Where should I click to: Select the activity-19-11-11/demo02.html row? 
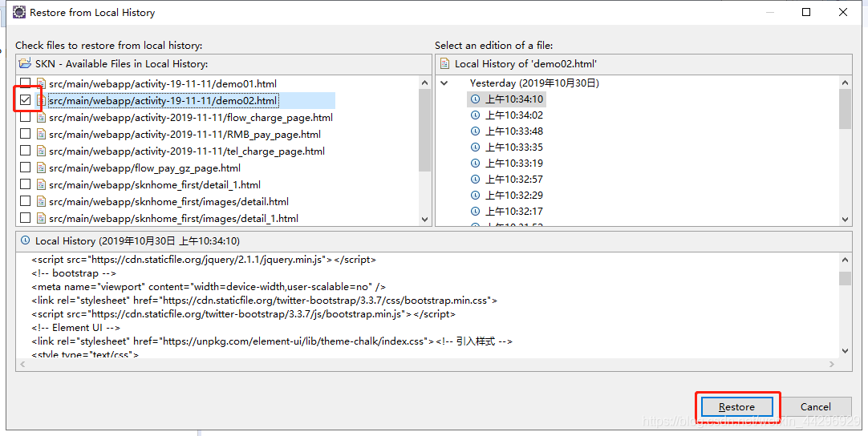pyautogui.click(x=164, y=100)
